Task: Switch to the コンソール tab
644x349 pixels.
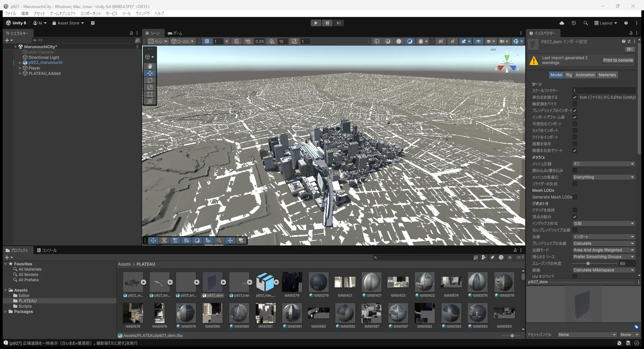Action: (47, 250)
